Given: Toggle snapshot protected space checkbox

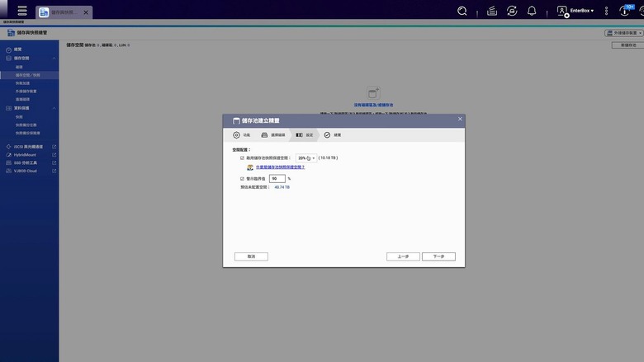Looking at the screenshot, I should [242, 157].
